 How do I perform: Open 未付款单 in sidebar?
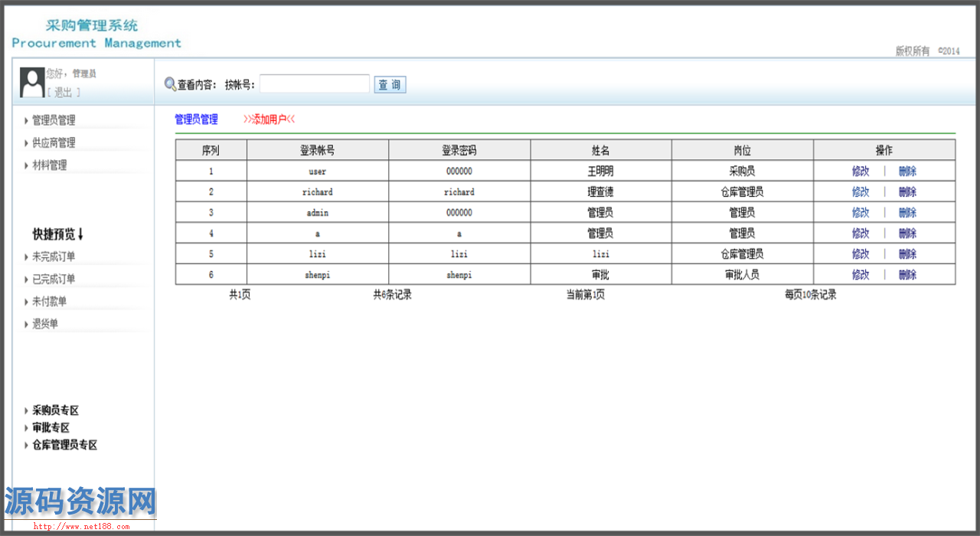[x=48, y=302]
